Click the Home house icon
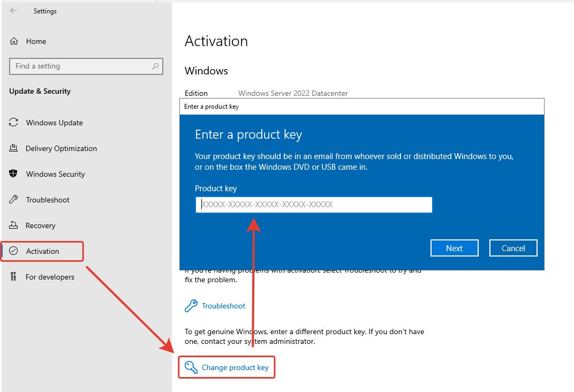 [14, 41]
